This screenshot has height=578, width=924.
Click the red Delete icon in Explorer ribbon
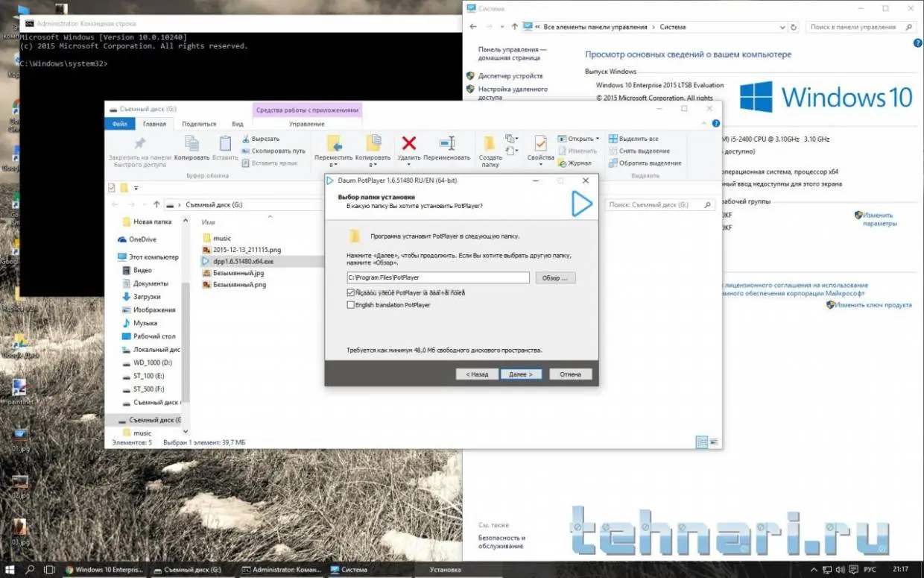point(408,142)
